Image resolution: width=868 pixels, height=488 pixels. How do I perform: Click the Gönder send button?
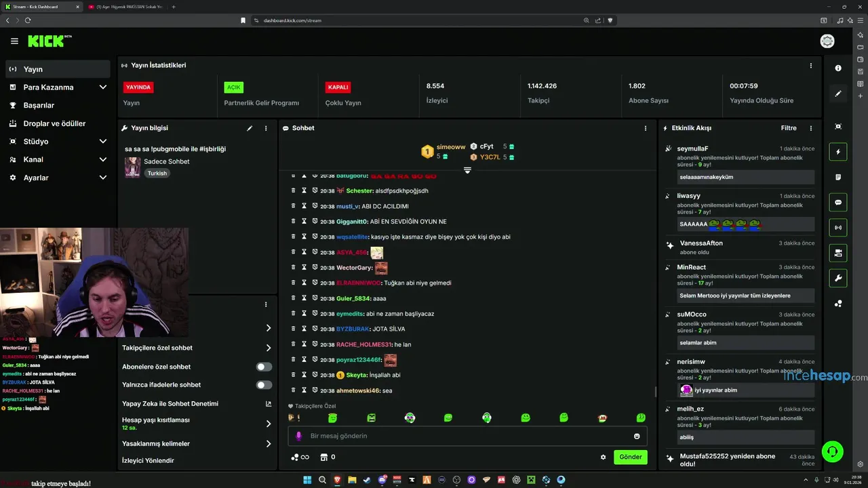(x=631, y=457)
